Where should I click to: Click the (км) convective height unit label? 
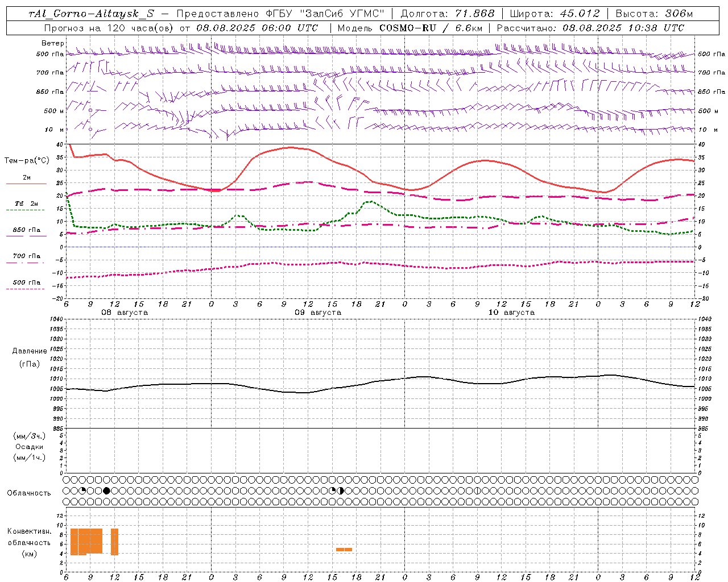30,554
